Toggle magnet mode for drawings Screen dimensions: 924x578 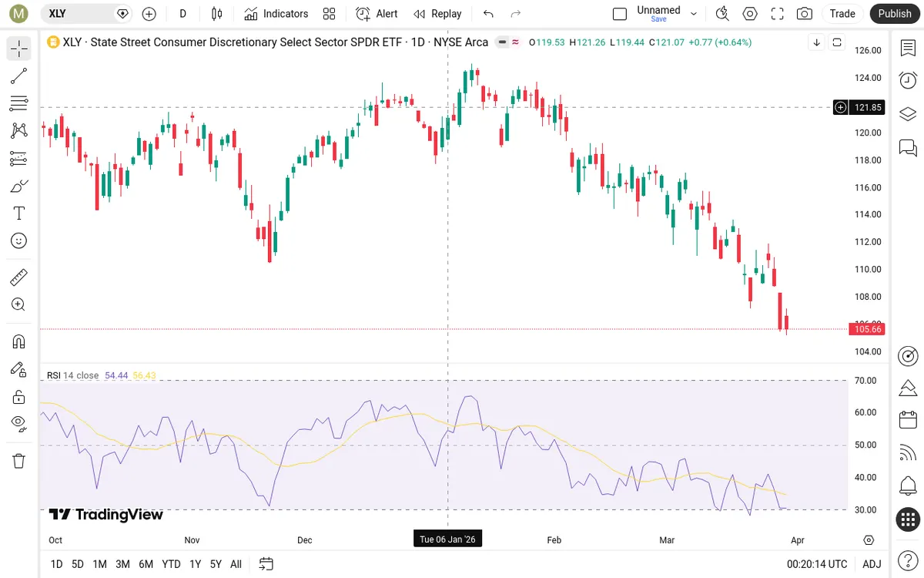tap(19, 341)
